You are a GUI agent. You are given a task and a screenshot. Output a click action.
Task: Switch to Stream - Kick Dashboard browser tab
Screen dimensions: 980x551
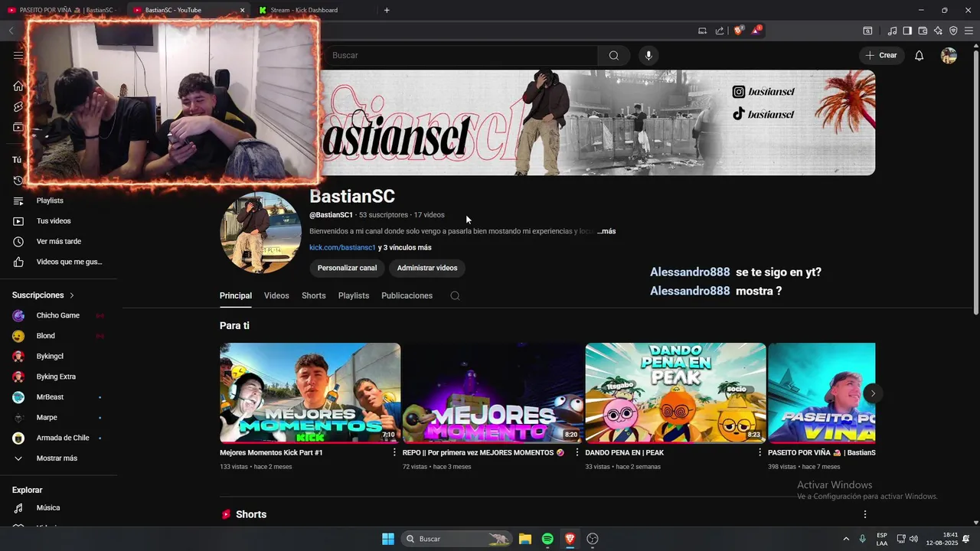coord(314,10)
